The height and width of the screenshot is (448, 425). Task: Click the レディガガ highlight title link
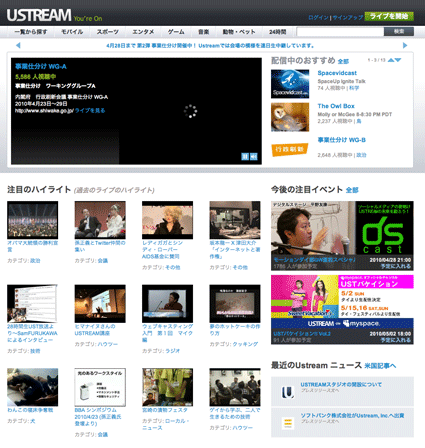click(162, 249)
